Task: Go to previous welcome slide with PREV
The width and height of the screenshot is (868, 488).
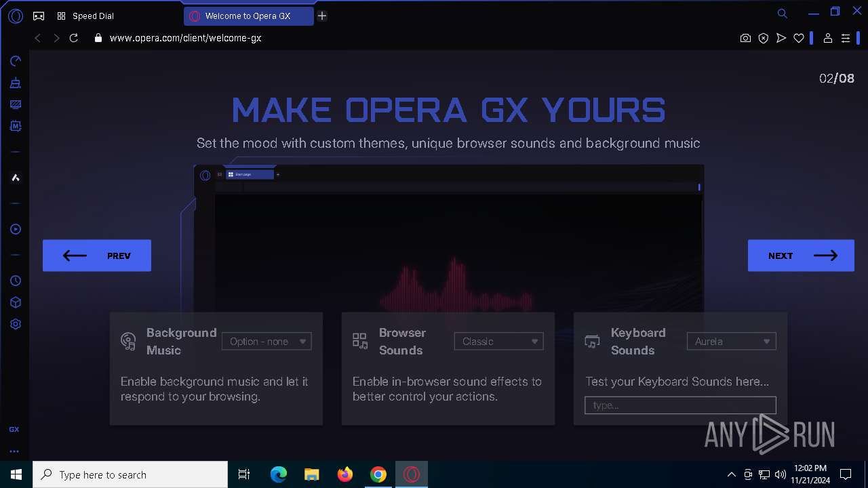Action: (x=97, y=256)
